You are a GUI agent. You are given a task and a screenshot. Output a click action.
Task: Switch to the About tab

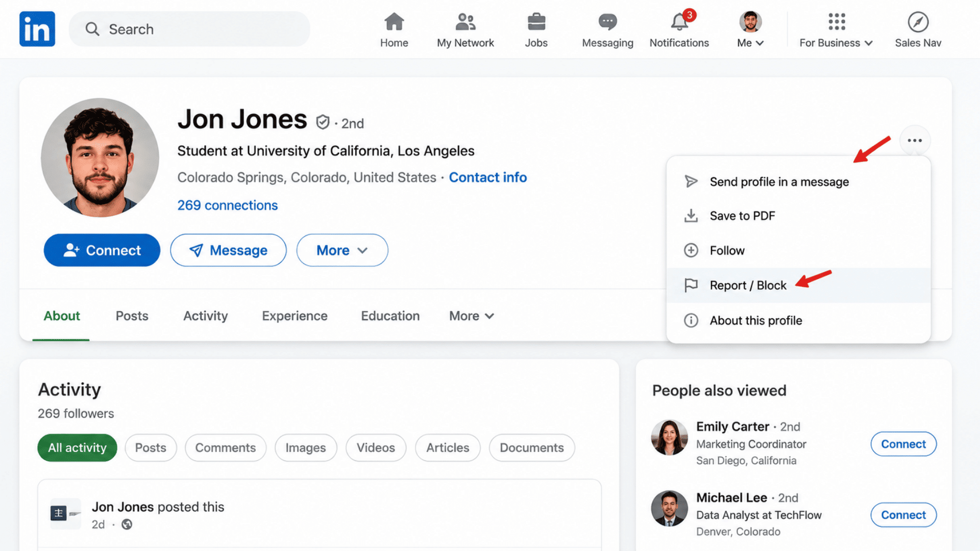pyautogui.click(x=62, y=316)
